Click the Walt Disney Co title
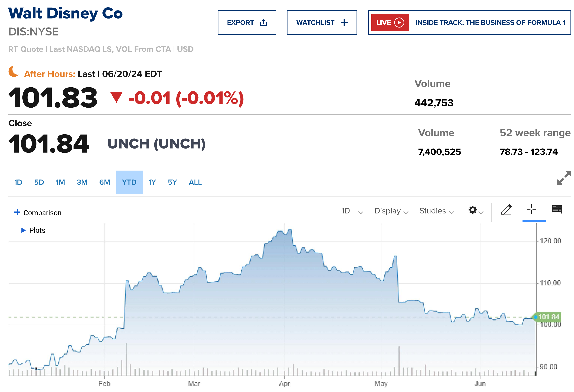 point(66,13)
